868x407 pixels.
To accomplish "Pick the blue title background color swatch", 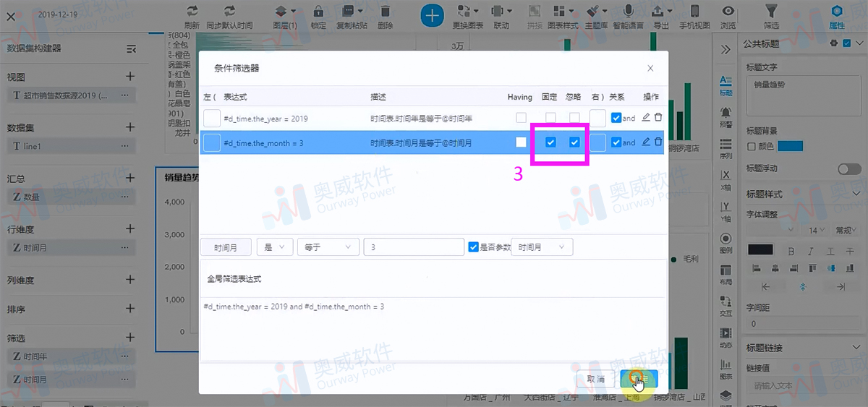I will pos(791,147).
